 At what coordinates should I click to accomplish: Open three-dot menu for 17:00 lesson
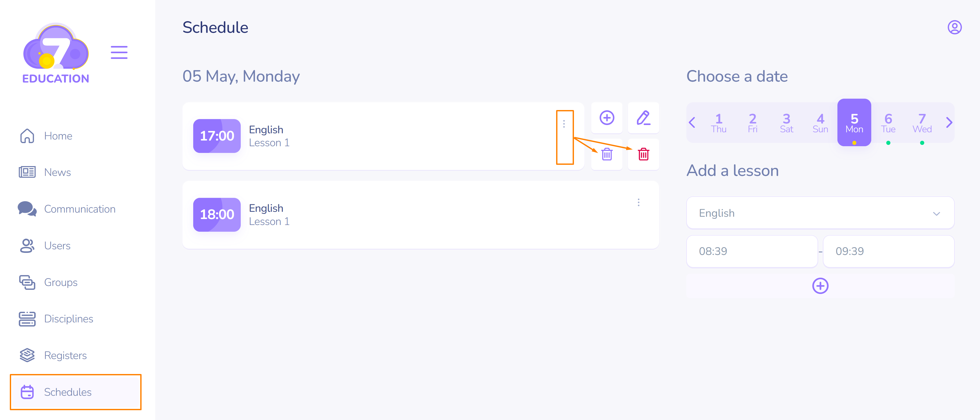(x=564, y=124)
